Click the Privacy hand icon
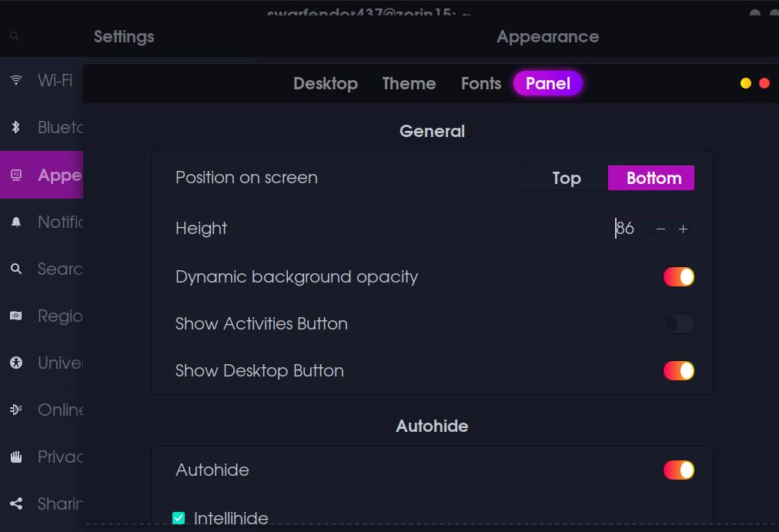Screen dimensions: 779x532 tap(16, 457)
